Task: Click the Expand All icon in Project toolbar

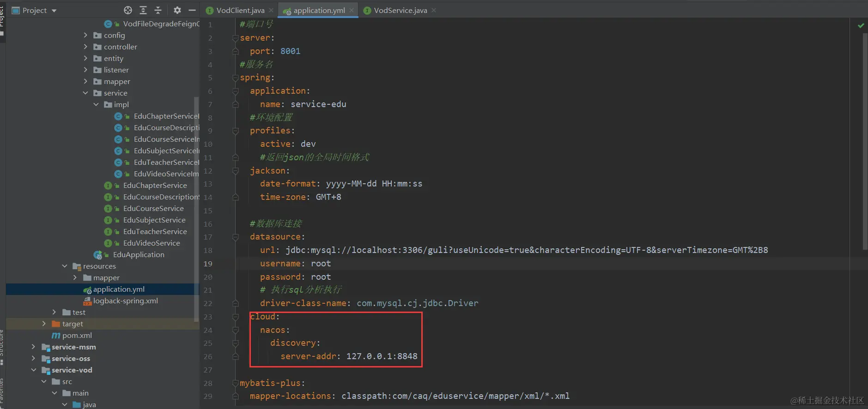Action: (143, 10)
